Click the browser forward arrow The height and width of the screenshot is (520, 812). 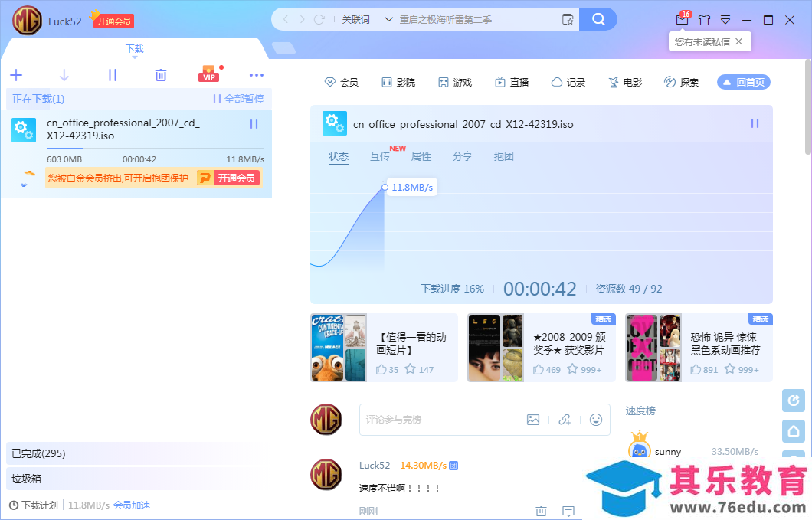pyautogui.click(x=303, y=20)
